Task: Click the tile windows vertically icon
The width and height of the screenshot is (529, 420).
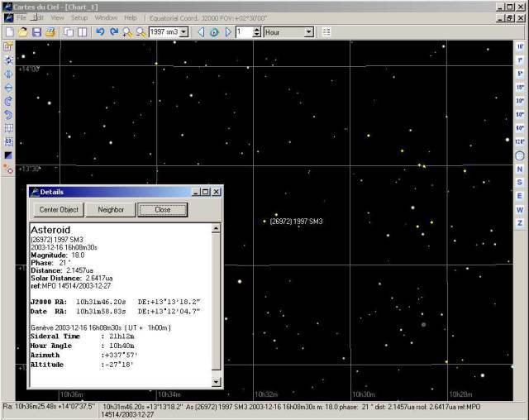Action: click(x=83, y=32)
